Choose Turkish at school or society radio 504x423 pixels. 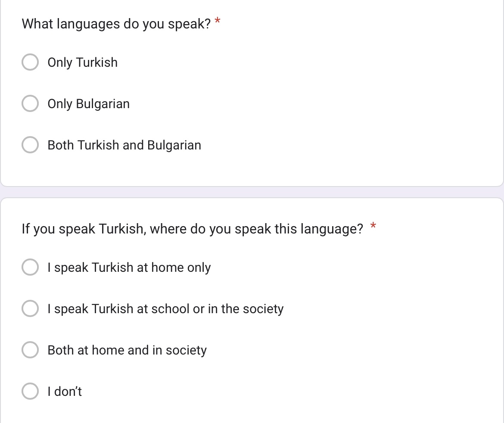pos(30,308)
